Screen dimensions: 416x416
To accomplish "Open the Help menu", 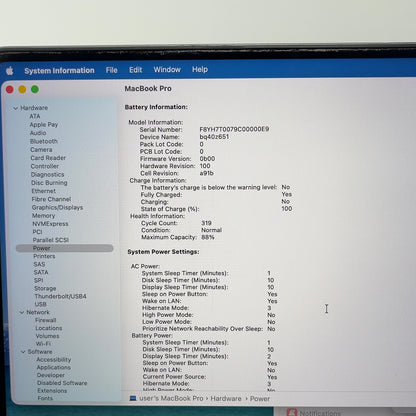I will [x=200, y=69].
